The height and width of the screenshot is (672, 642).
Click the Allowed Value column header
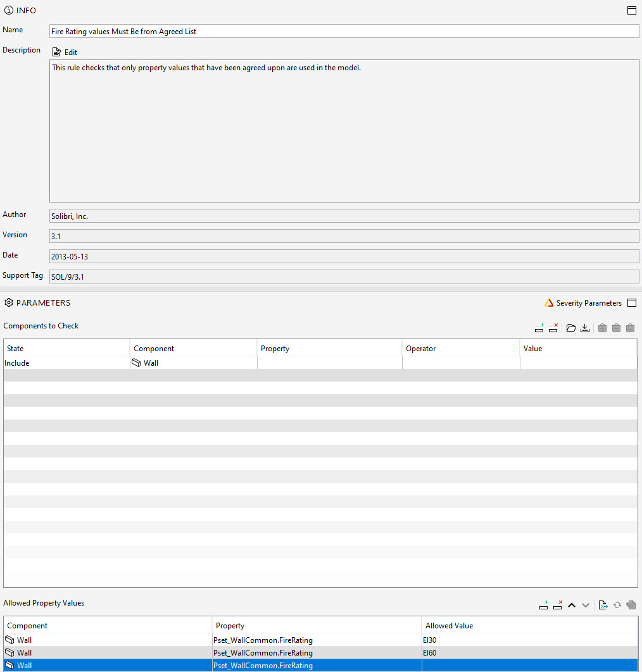(530, 626)
